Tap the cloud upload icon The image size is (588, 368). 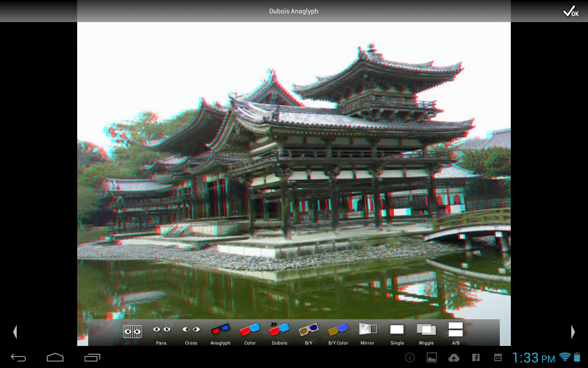click(x=454, y=357)
